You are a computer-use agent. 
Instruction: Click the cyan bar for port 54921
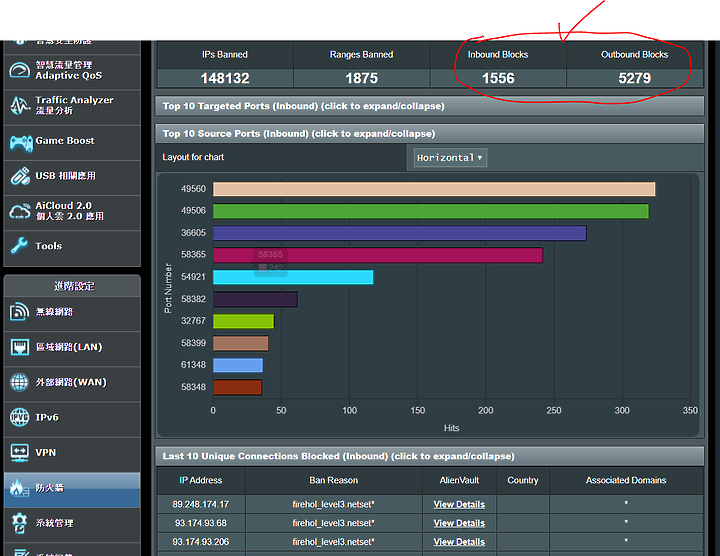click(x=293, y=277)
